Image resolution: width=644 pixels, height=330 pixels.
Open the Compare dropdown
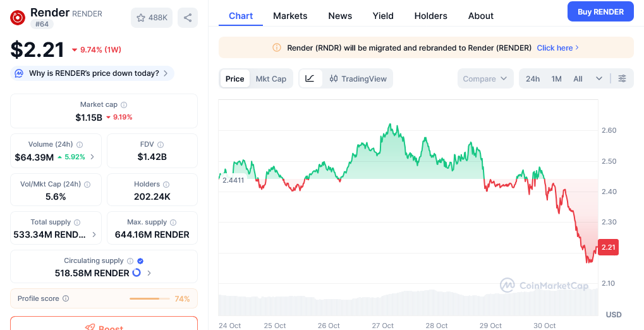click(x=485, y=78)
